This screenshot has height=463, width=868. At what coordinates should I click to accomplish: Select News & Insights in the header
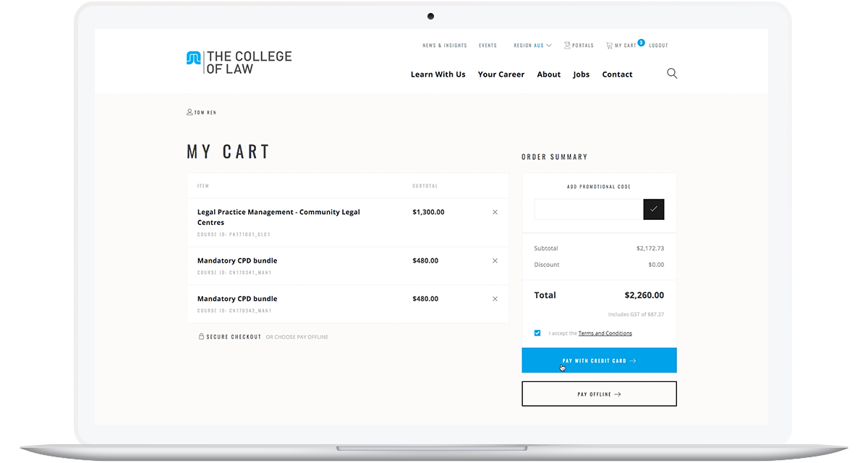[444, 45]
